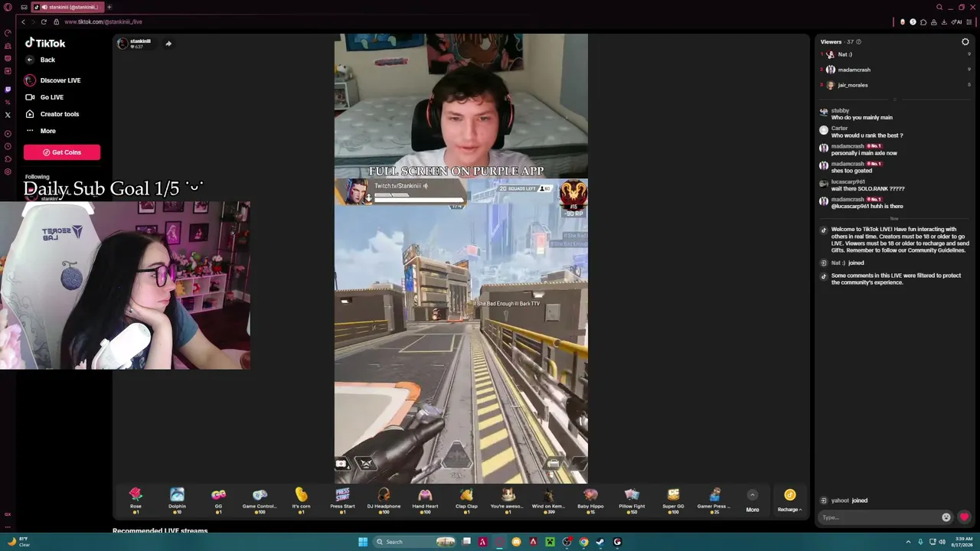The image size is (980, 551).
Task: Send the Dolphin gift
Action: click(177, 499)
